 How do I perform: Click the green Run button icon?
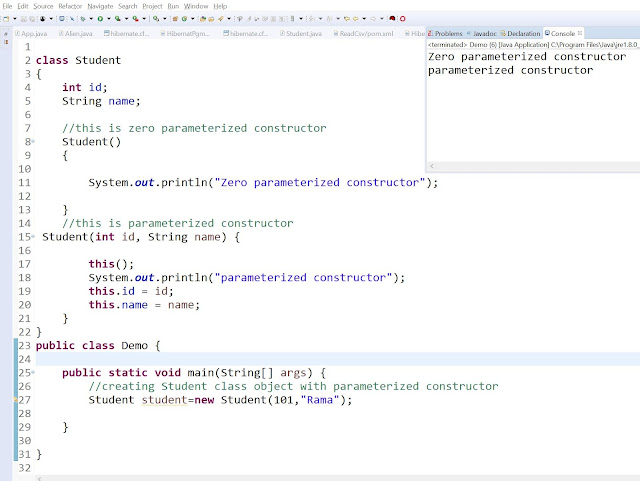pyautogui.click(x=100, y=19)
